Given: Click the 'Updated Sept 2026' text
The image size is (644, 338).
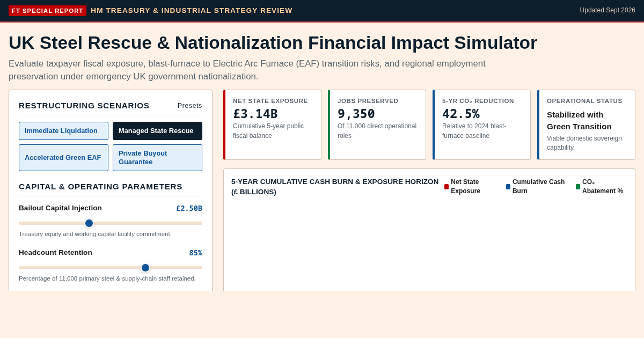Looking at the screenshot, I should 608,10.
